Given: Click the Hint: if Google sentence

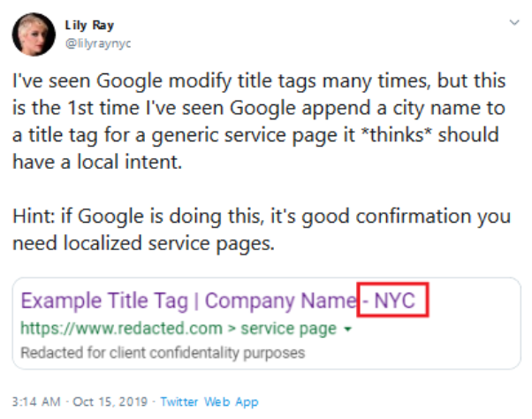Looking at the screenshot, I should 262,216.
